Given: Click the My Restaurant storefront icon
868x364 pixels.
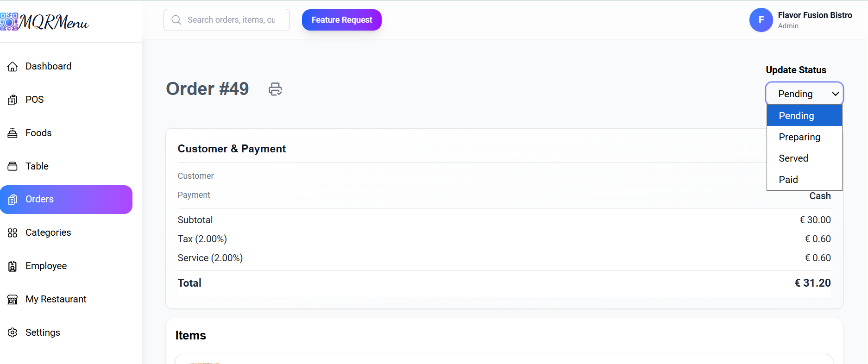Looking at the screenshot, I should pos(13,300).
